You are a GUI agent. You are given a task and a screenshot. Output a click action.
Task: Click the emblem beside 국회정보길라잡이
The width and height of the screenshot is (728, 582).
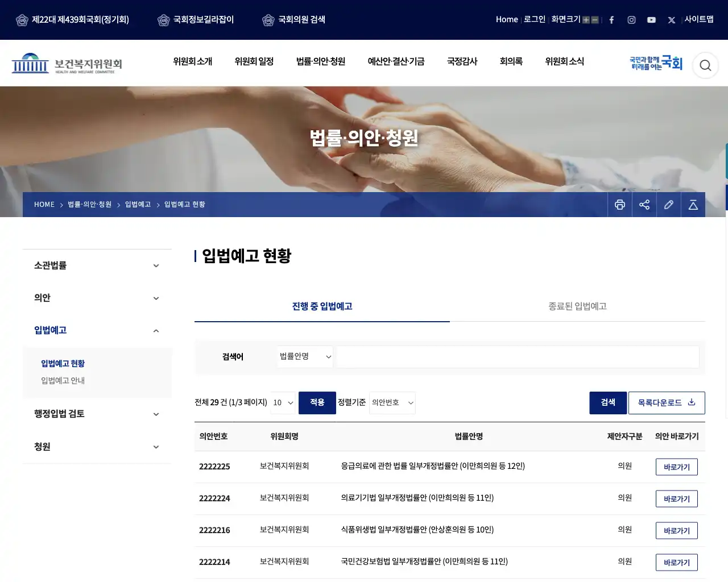tap(164, 20)
